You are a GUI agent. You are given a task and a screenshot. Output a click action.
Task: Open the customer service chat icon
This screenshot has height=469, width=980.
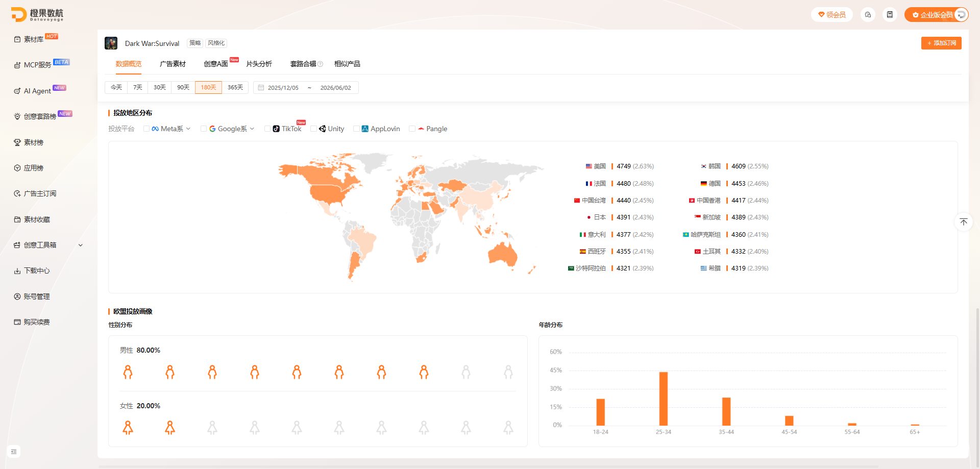[868, 15]
